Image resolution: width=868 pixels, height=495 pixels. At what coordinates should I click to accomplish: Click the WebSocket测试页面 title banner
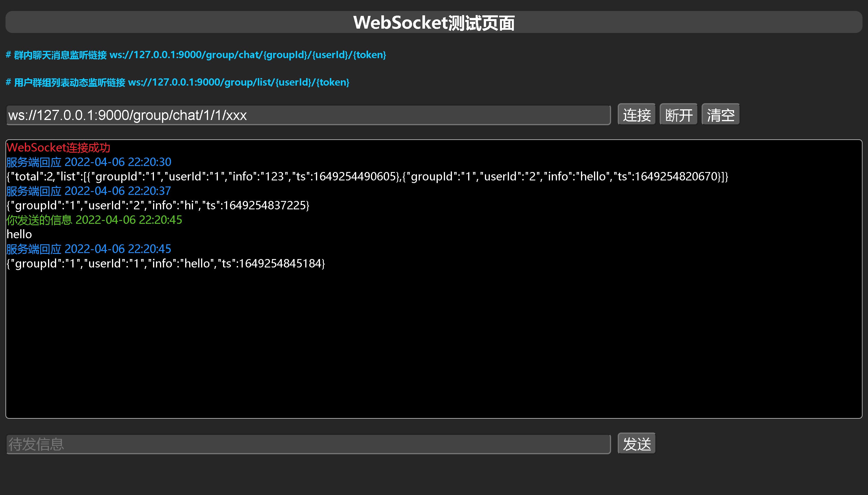coord(434,23)
